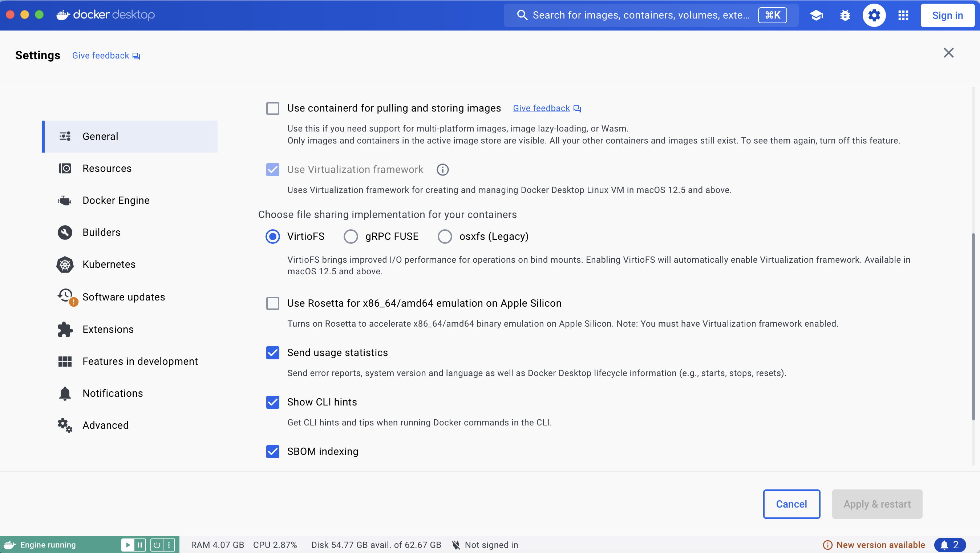Click the engine play button
Screen dimensions: 980x553
(128, 545)
